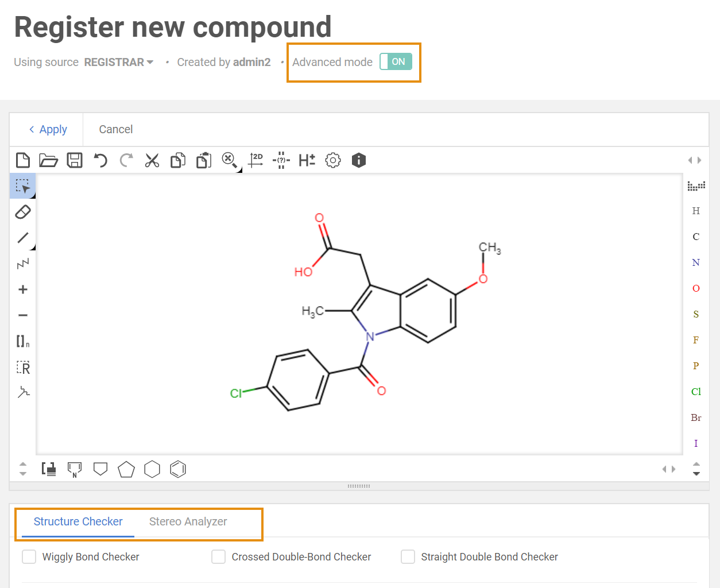
Task: Click the Clean 2D layout icon
Action: tap(256, 160)
